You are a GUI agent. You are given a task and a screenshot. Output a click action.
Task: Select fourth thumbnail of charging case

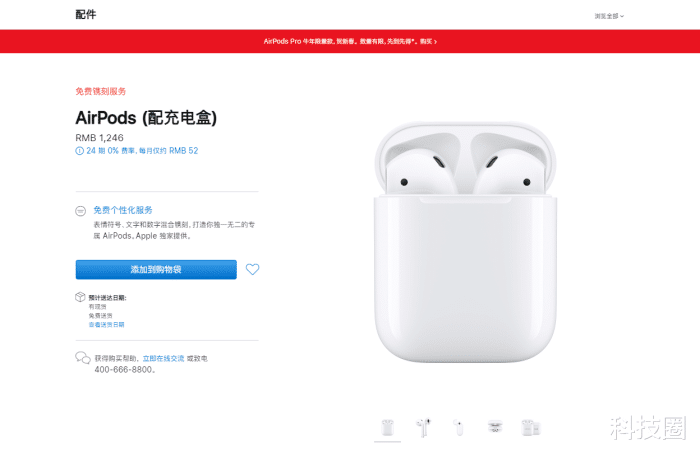click(495, 427)
